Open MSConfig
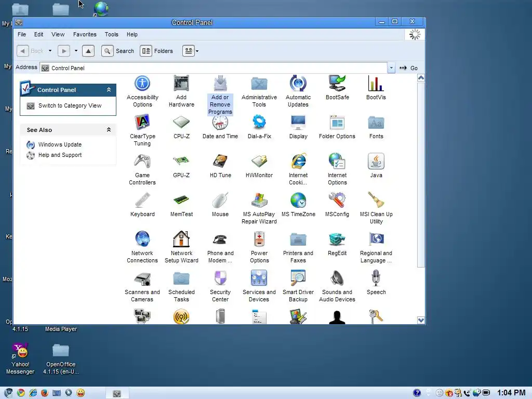The width and height of the screenshot is (532, 399). 337,205
